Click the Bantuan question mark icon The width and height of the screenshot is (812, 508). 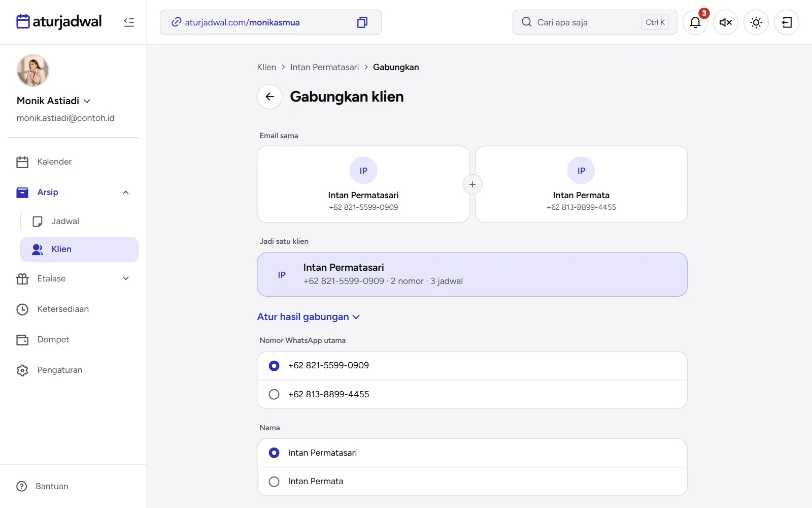pyautogui.click(x=22, y=487)
